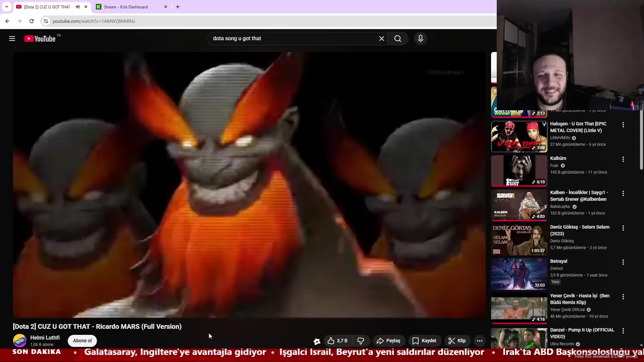
Task: Click the video title text
Action: point(97,326)
